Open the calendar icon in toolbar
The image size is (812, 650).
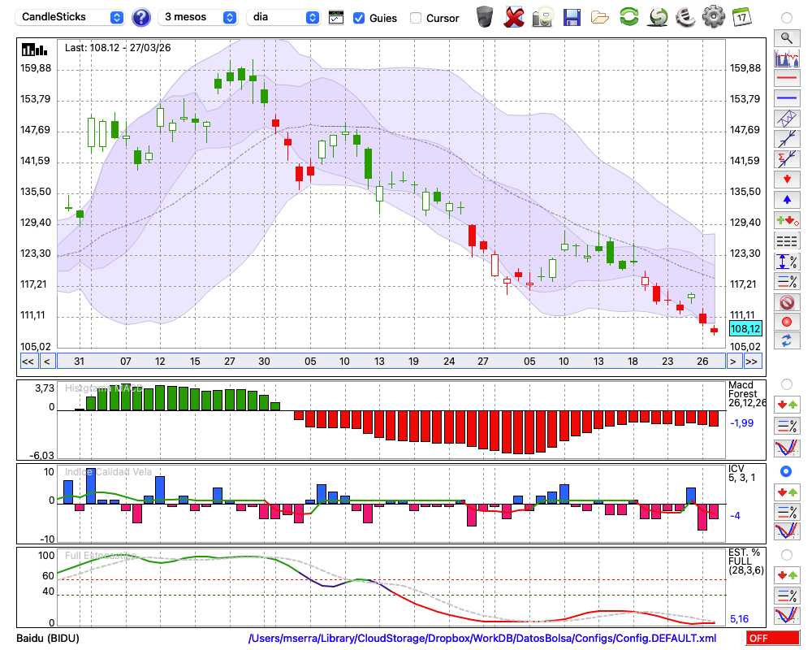click(741, 17)
